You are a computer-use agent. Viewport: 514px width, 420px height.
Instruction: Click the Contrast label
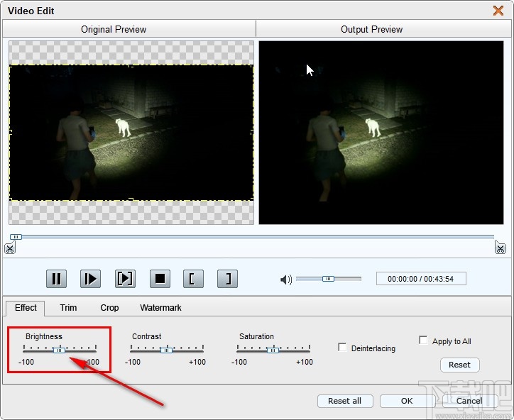[x=146, y=336]
